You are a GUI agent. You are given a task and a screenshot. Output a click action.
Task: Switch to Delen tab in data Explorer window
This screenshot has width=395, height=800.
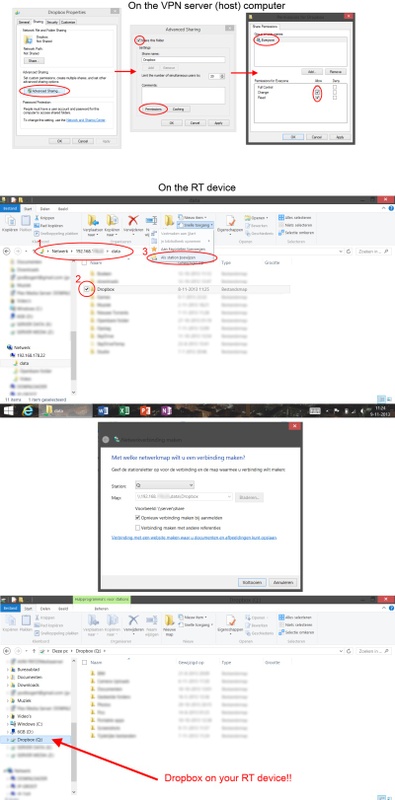(45, 208)
